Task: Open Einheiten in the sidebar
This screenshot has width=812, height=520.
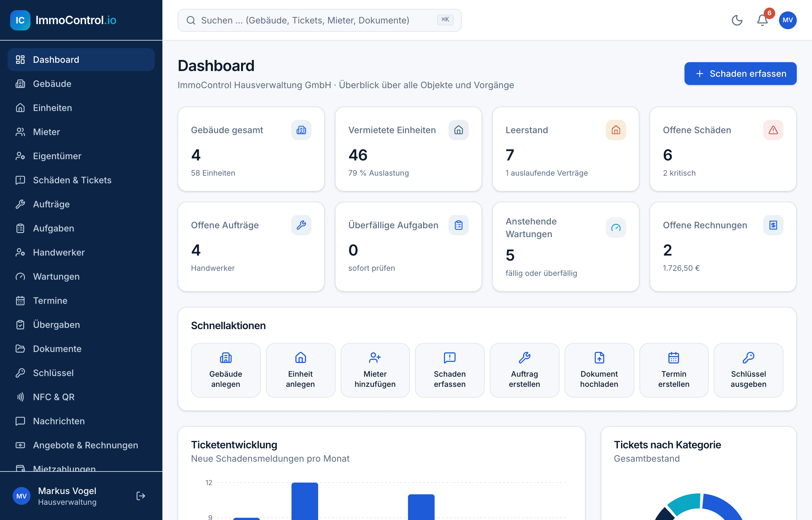Action: click(x=81, y=108)
